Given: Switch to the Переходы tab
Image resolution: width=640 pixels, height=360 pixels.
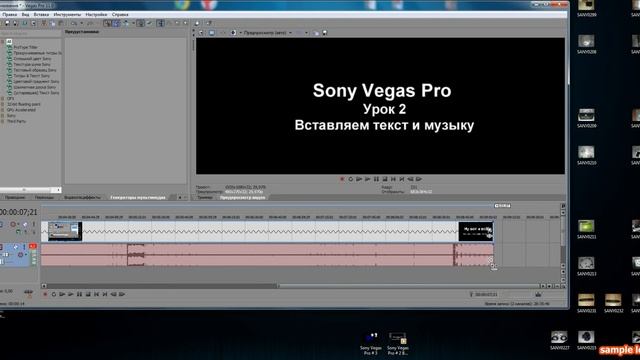Looking at the screenshot, I should (44, 198).
